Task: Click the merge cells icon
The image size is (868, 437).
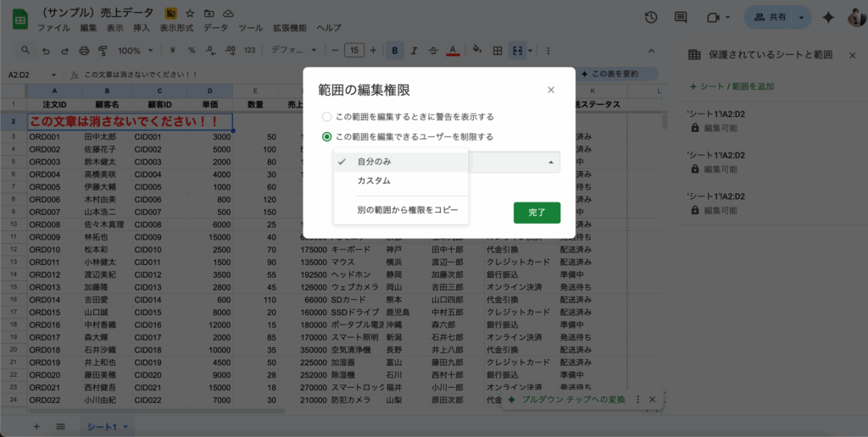Action: click(x=517, y=50)
